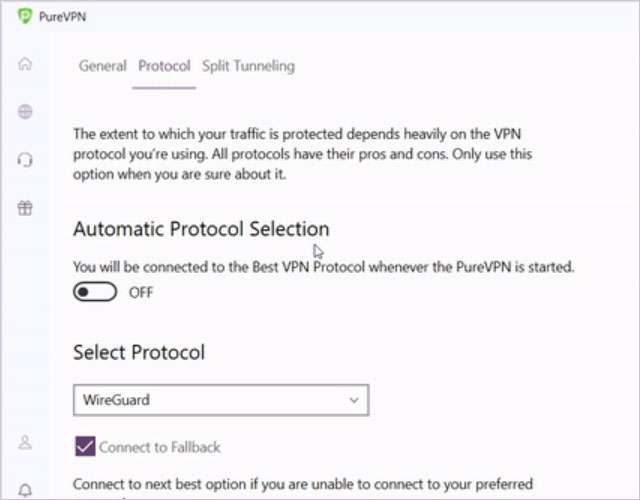
Task: Open the user profile icon
Action: click(x=25, y=441)
